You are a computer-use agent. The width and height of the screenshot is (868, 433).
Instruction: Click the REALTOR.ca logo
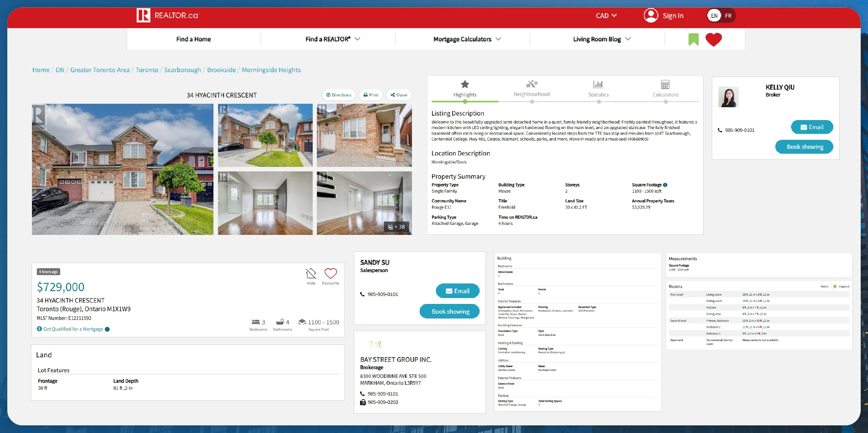168,16
